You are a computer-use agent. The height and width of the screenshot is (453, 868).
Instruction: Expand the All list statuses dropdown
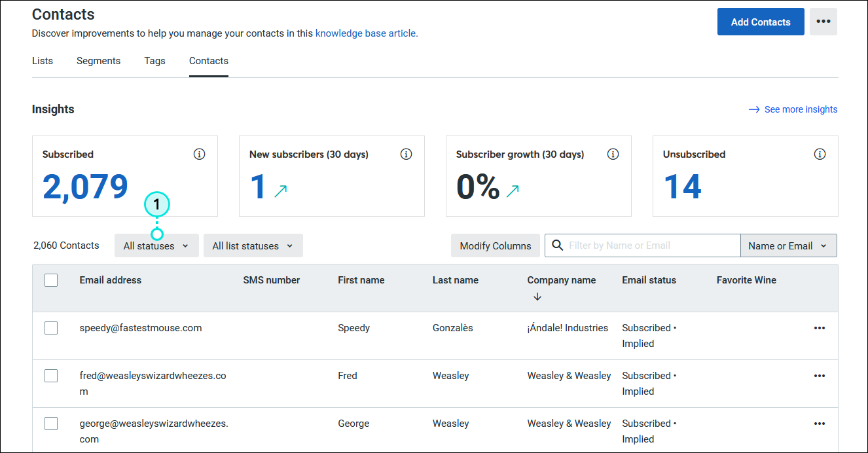click(x=253, y=246)
